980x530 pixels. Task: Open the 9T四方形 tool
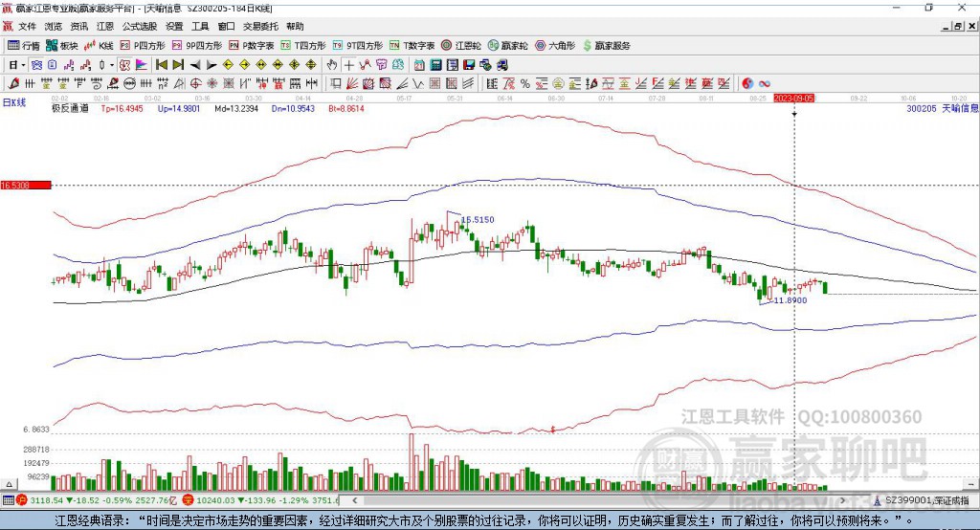[x=358, y=46]
